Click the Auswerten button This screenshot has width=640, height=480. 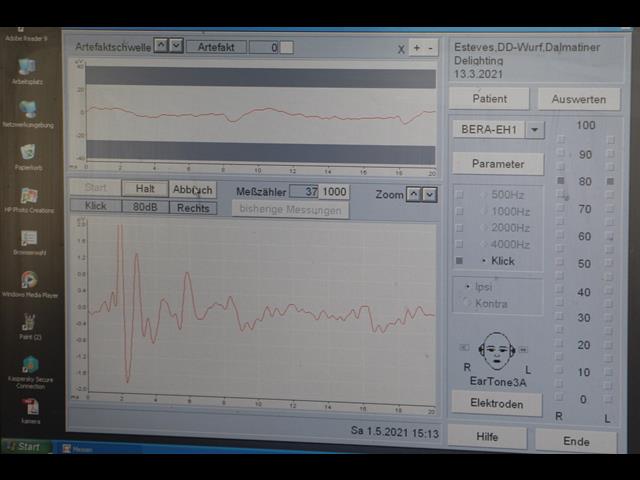(577, 99)
